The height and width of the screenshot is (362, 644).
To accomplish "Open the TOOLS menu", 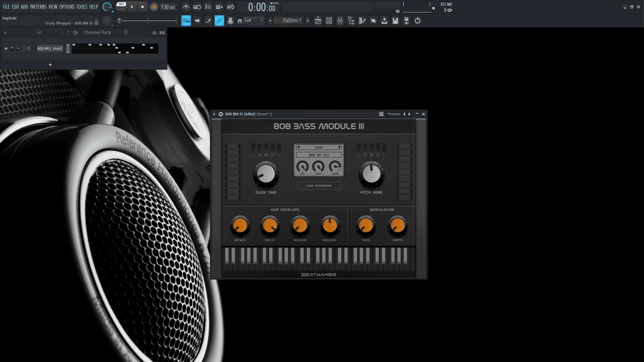I will (x=82, y=7).
